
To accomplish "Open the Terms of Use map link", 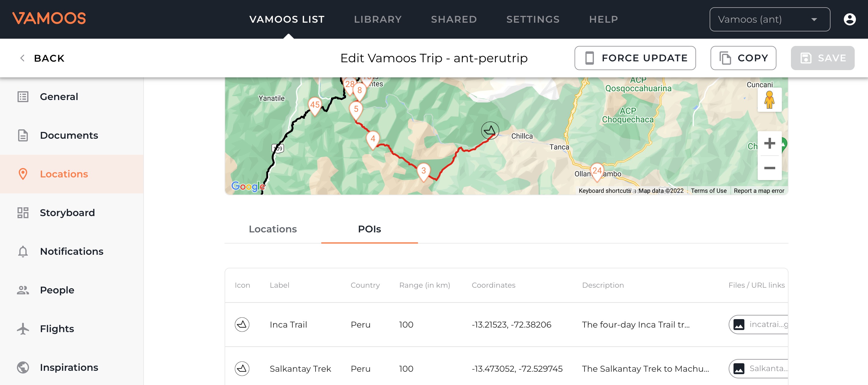I will [708, 191].
